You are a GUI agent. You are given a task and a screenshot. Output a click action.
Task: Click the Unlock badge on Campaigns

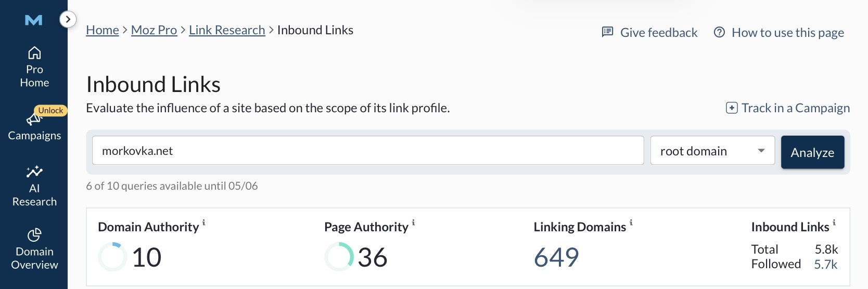(50, 110)
